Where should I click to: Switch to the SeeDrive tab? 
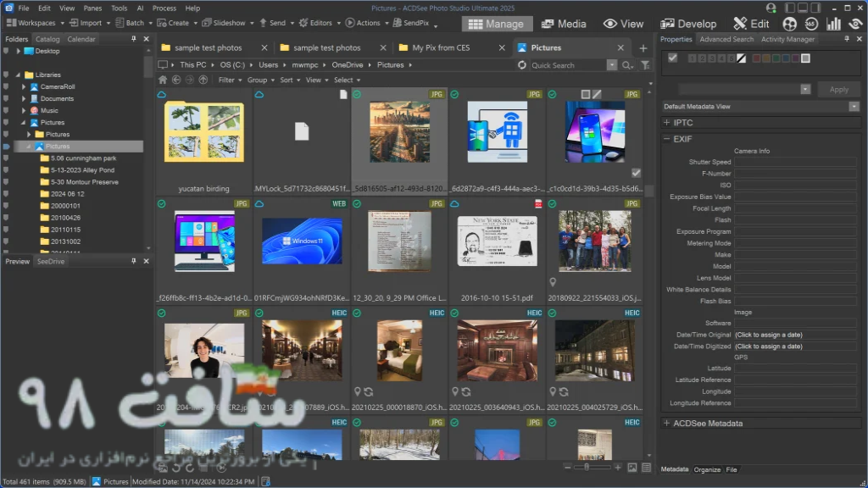pyautogui.click(x=50, y=261)
